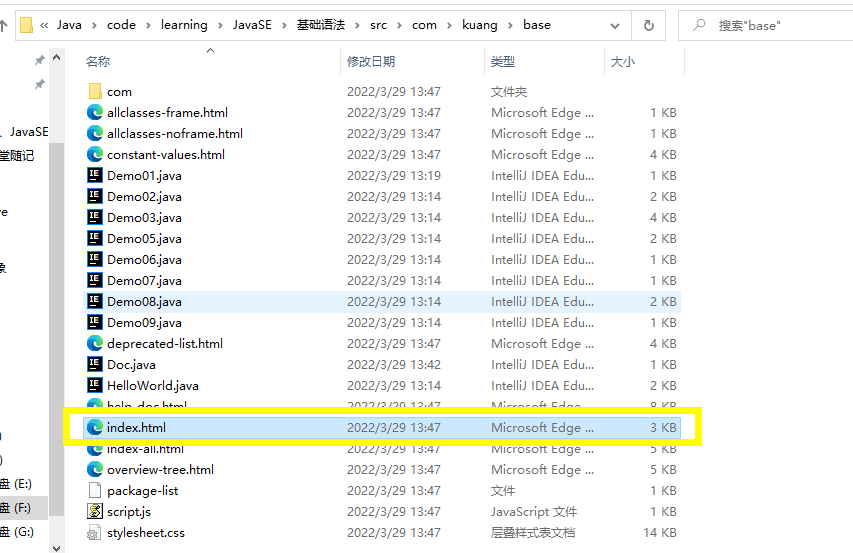Viewport: 853px width, 553px height.
Task: Select drive (G:) in the navigation pane
Action: pos(17,532)
